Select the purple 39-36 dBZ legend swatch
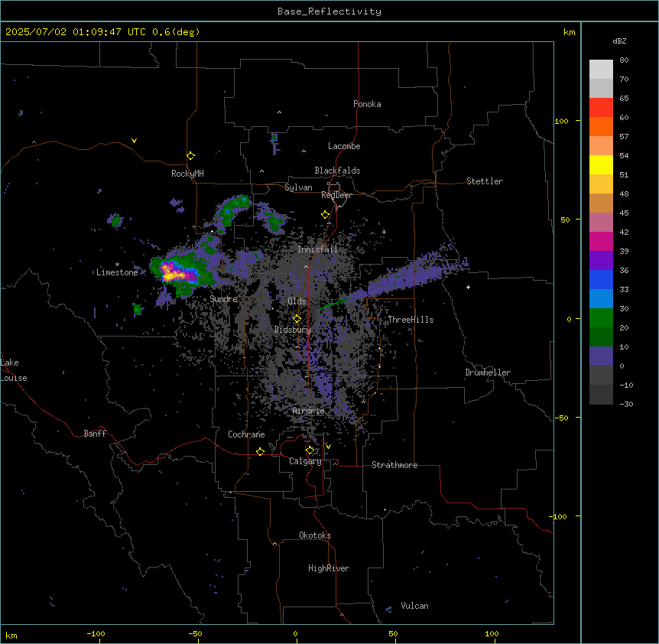Image resolution: width=659 pixels, height=644 pixels. [x=601, y=261]
